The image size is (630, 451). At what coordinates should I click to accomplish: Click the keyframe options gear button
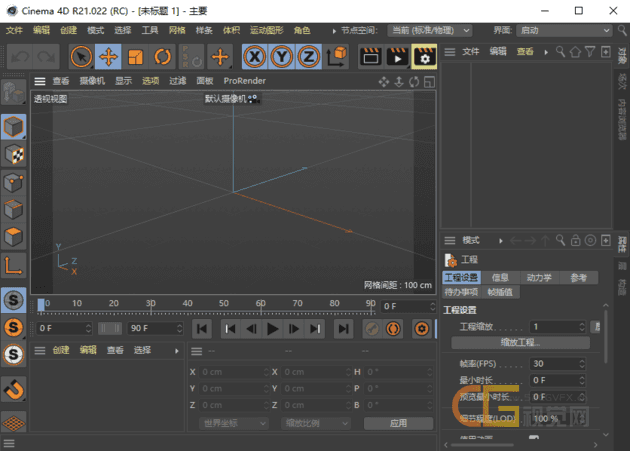(x=421, y=329)
